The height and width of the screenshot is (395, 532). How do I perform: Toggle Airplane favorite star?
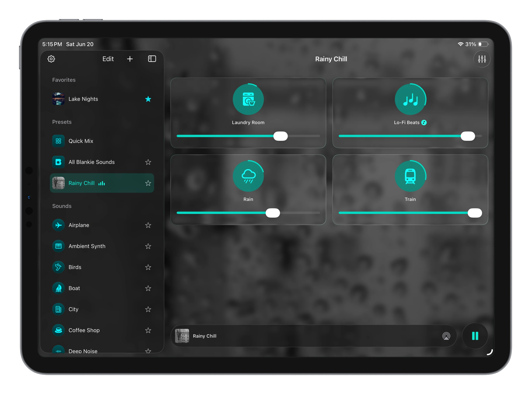148,225
